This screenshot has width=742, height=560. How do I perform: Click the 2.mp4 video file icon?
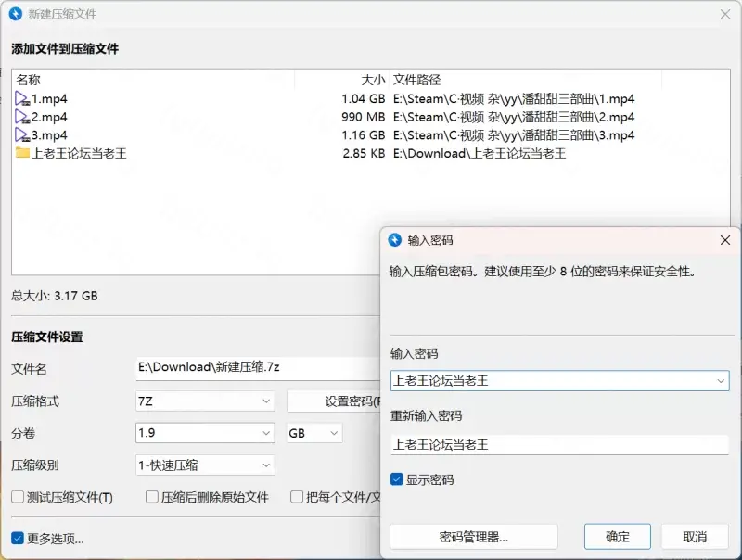click(x=22, y=118)
